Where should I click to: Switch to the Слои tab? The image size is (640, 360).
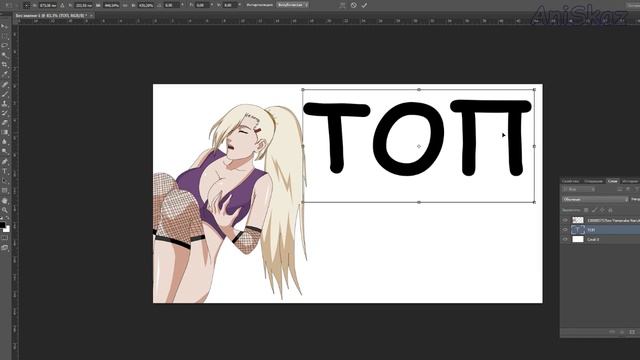pyautogui.click(x=613, y=181)
